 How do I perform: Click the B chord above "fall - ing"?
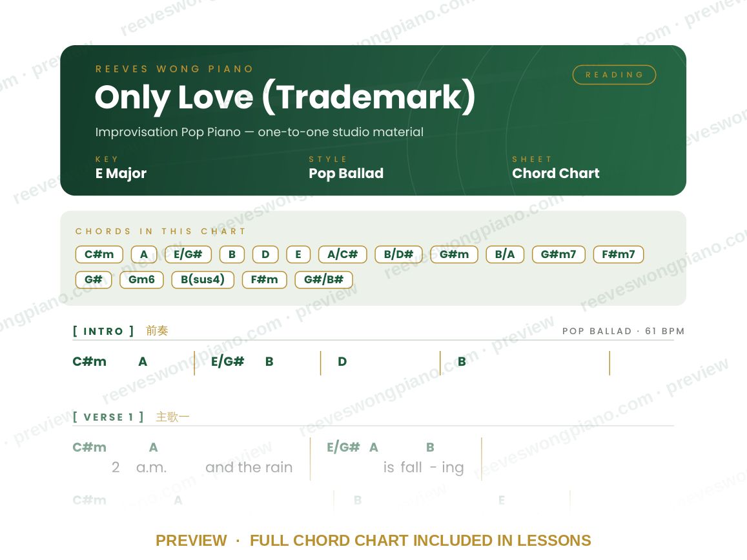[430, 447]
